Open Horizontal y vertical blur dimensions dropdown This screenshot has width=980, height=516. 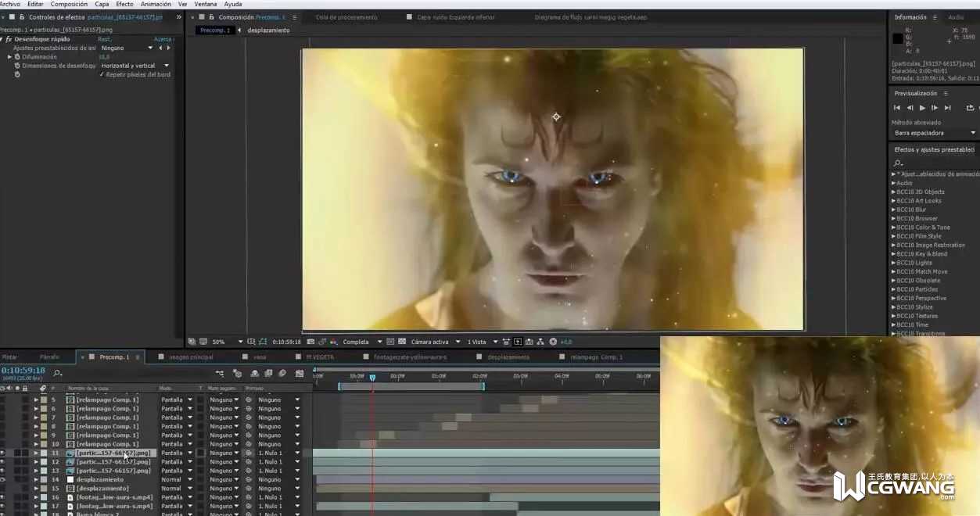pyautogui.click(x=135, y=66)
